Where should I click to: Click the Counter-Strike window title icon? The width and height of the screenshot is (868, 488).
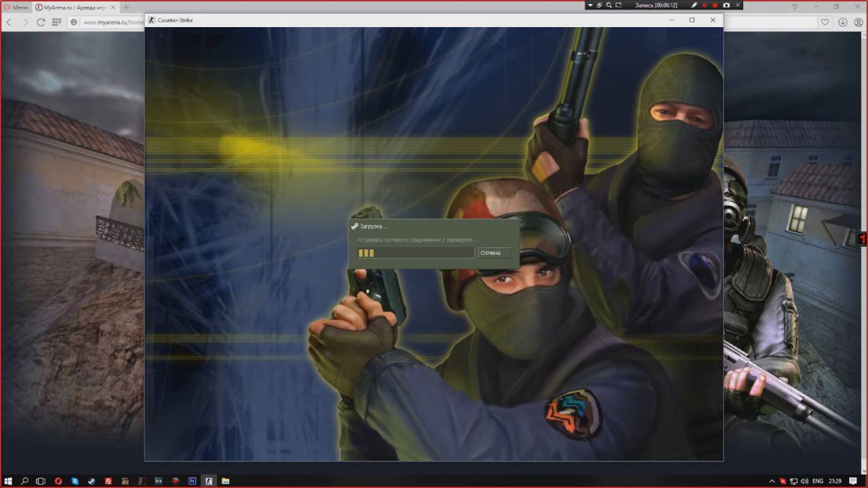point(151,20)
